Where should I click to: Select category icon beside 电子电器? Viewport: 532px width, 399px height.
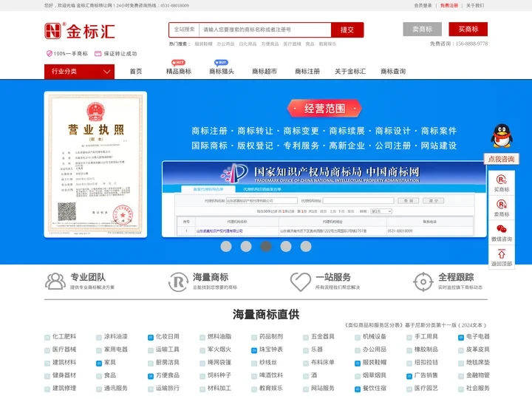click(461, 337)
